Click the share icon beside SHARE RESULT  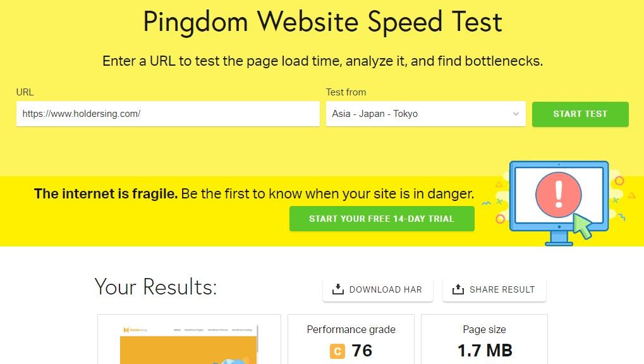(x=458, y=289)
